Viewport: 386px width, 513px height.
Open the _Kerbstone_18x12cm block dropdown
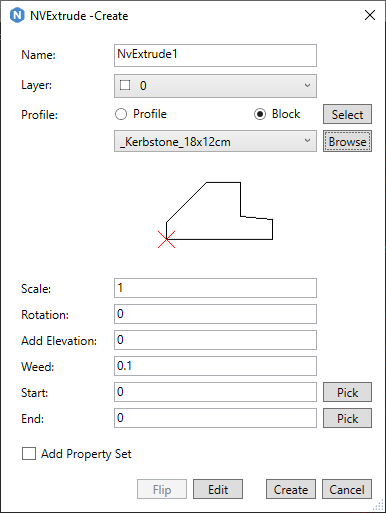(215, 141)
